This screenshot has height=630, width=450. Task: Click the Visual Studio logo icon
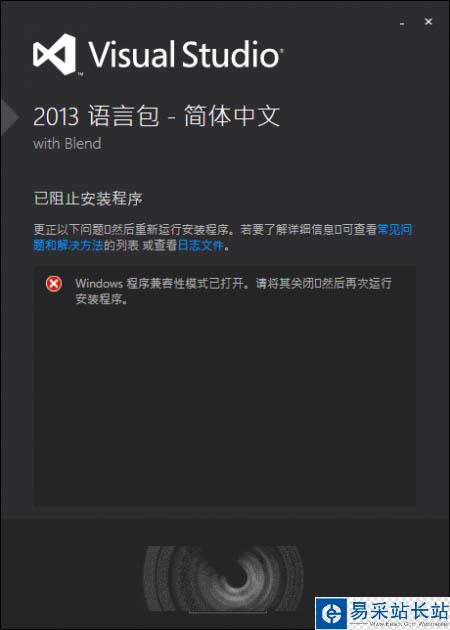click(x=55, y=54)
